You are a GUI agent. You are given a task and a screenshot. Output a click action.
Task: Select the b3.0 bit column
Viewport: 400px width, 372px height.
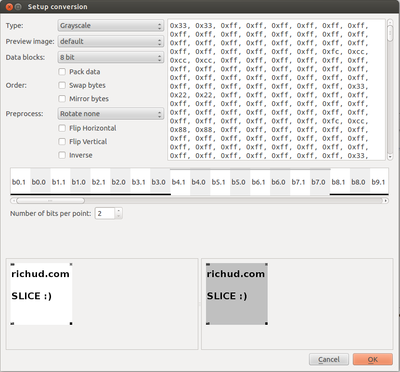coord(159,182)
